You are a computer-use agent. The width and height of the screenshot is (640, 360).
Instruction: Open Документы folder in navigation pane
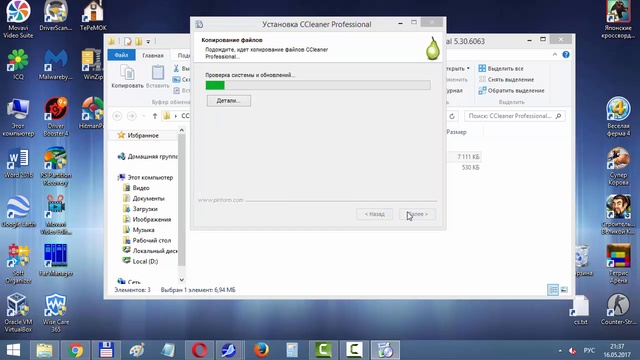(x=144, y=198)
